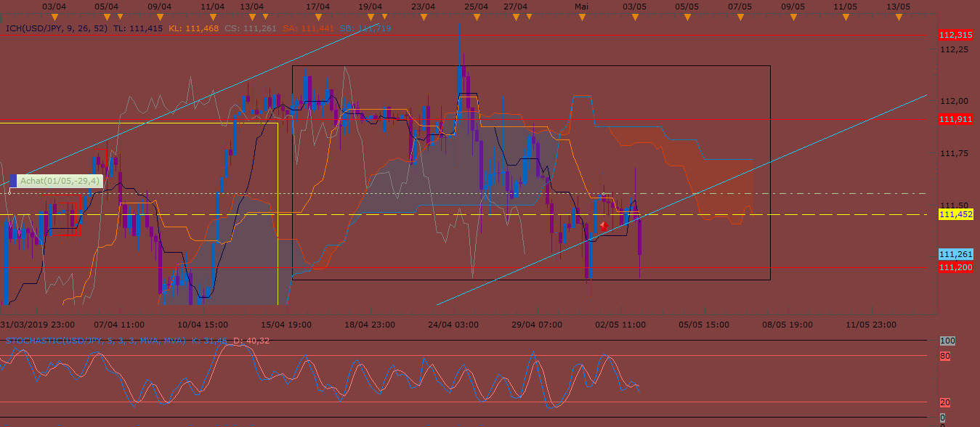Select the timeline marker under 17/04
The width and height of the screenshot is (980, 427).
317,16
